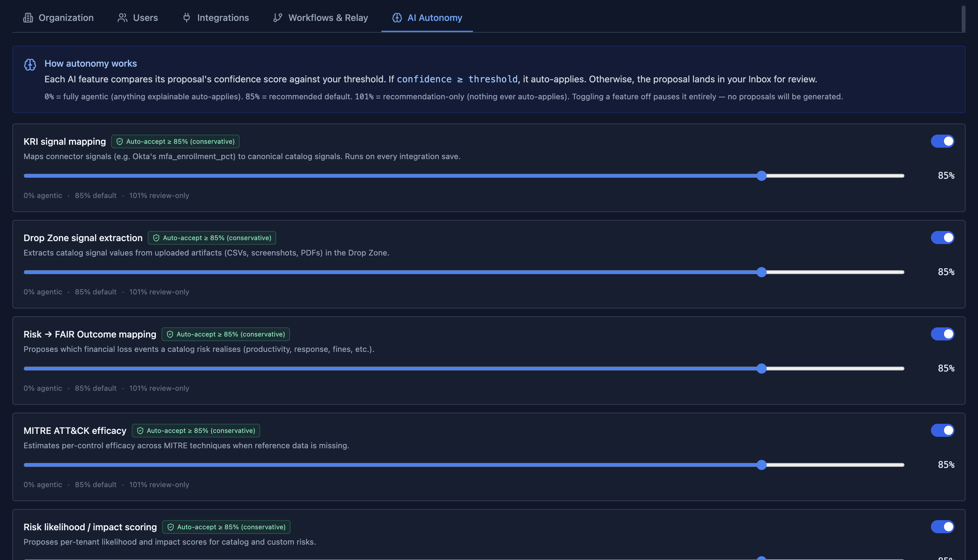Image resolution: width=978 pixels, height=560 pixels.
Task: Click the KRI signal mapping threshold slider handle
Action: point(762,176)
